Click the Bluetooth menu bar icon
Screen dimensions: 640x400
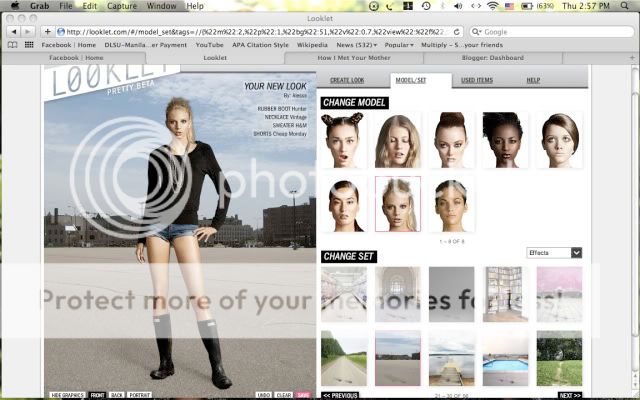443,6
